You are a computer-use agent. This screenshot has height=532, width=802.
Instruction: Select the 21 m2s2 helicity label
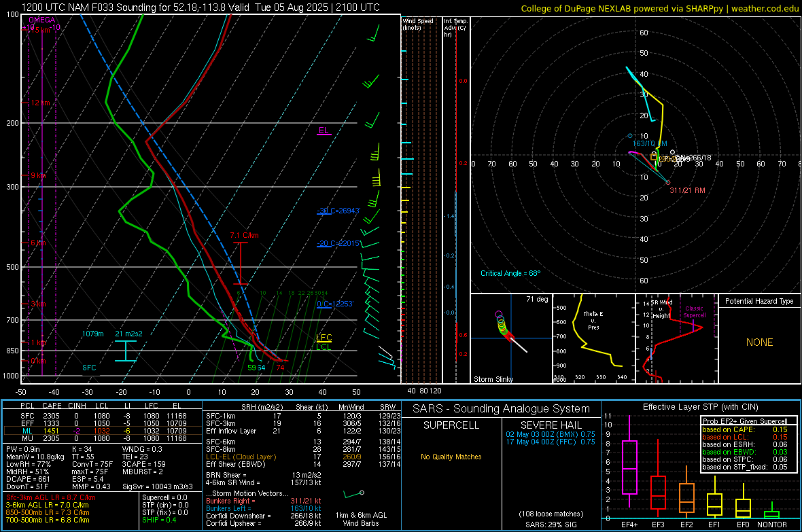tap(128, 334)
